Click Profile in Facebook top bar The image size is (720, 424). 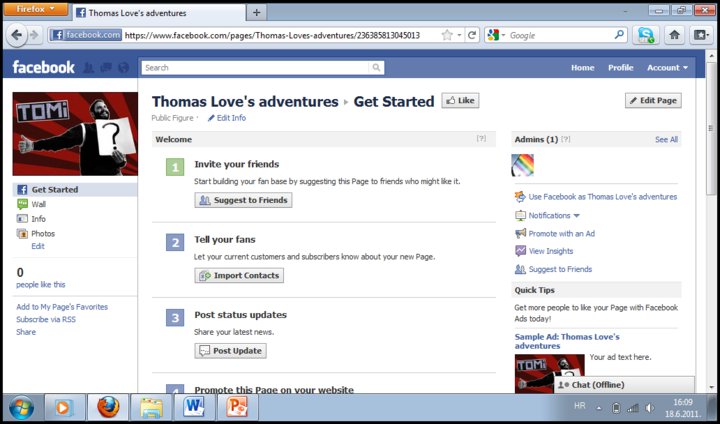[x=620, y=68]
